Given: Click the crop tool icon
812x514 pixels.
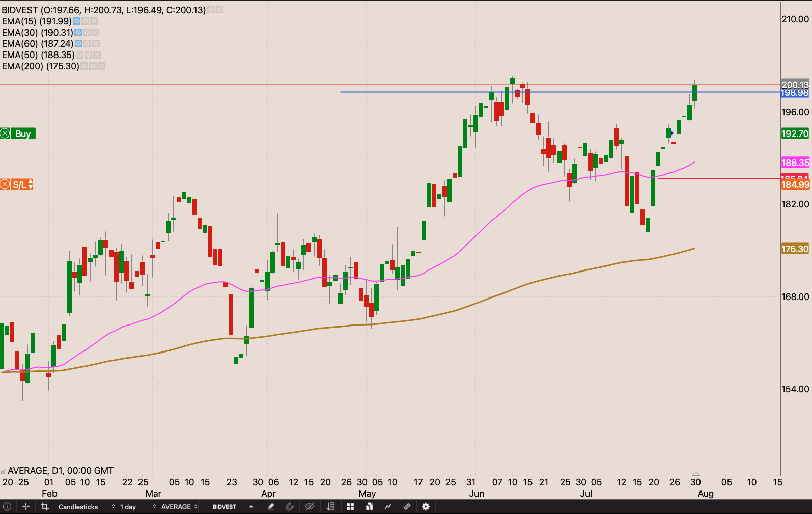Looking at the screenshot, I should tap(45, 507).
